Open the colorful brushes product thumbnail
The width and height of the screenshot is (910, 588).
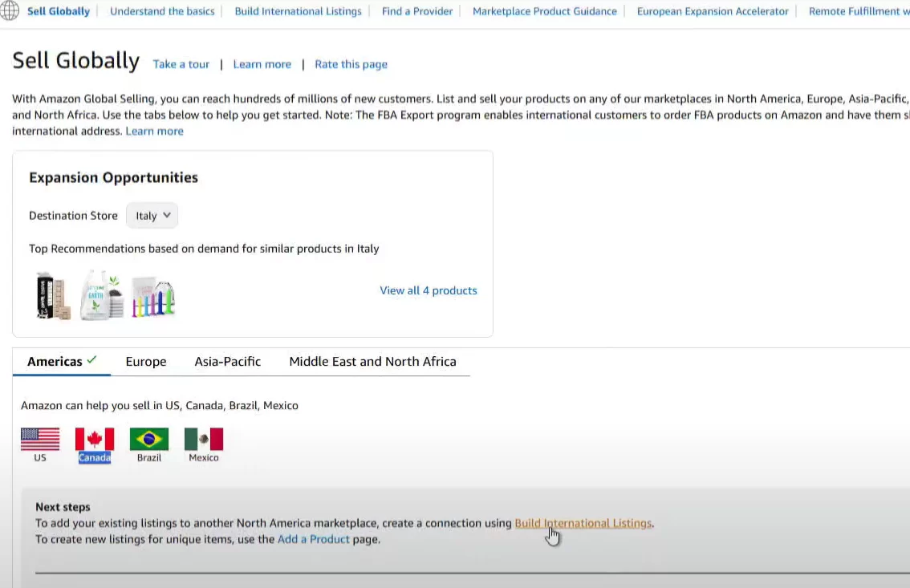(x=153, y=297)
